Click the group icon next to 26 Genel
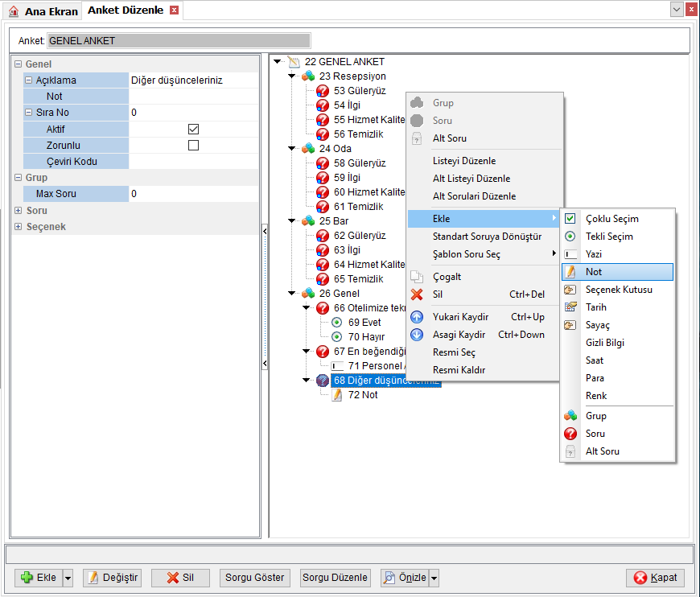700x597 pixels. 308,294
